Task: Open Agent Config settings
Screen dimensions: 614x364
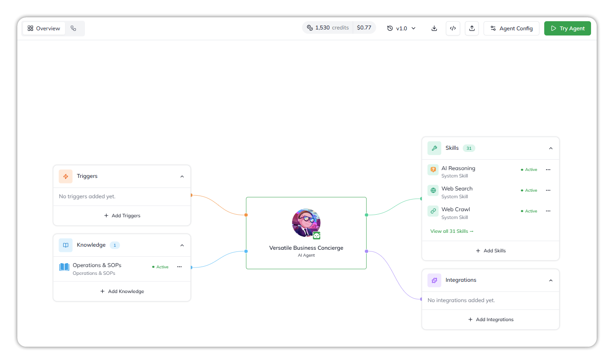Action: pos(511,29)
